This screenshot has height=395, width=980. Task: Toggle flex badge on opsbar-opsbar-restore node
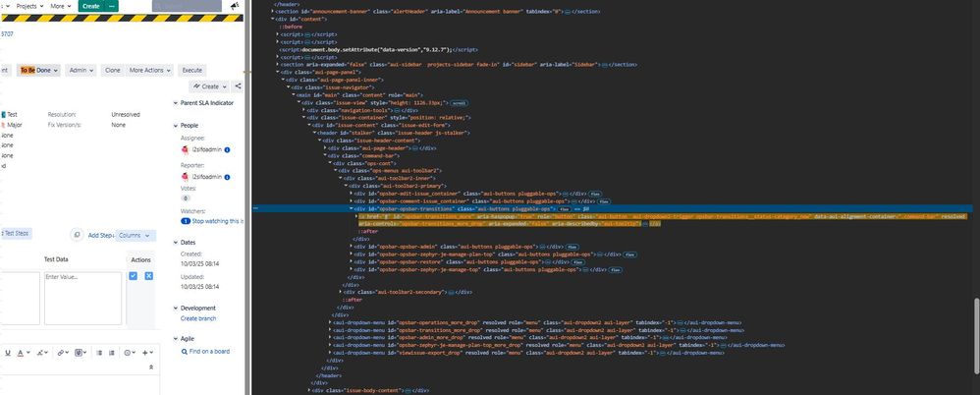pos(578,262)
